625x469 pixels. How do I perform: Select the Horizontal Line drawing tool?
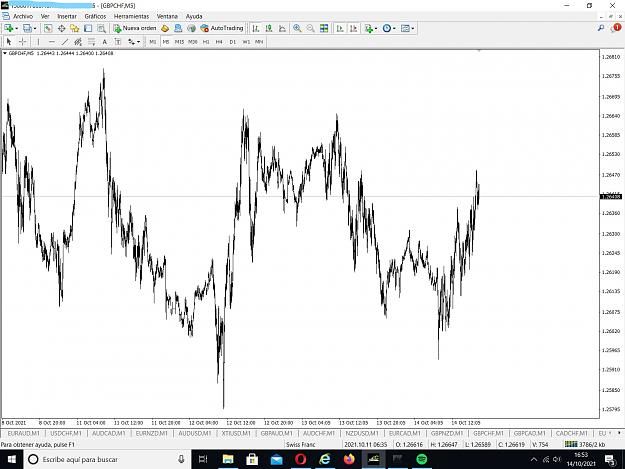point(51,41)
